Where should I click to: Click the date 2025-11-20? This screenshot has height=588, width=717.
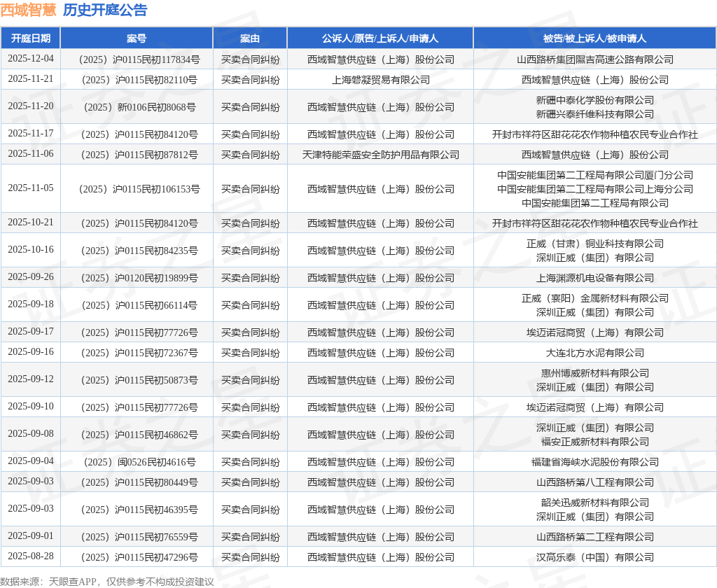[x=31, y=106]
